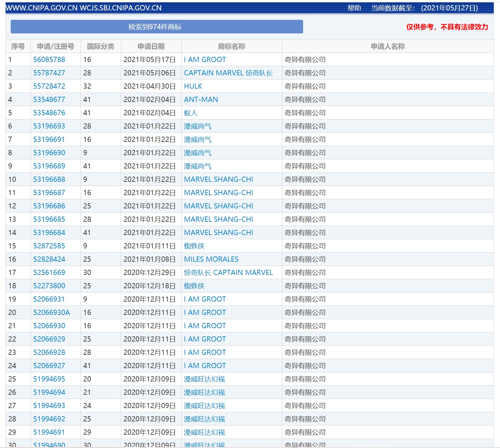Click the 申请日期 column header
500x448 pixels.
tap(151, 46)
